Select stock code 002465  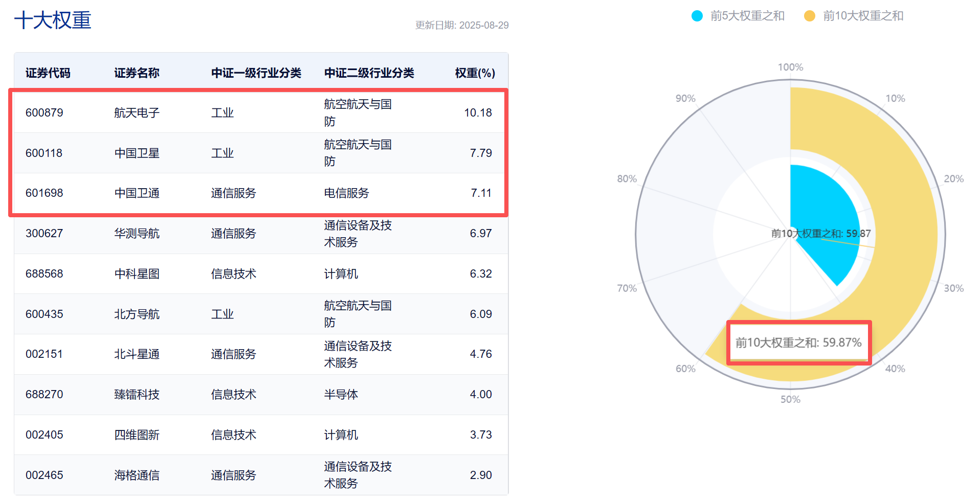44,475
